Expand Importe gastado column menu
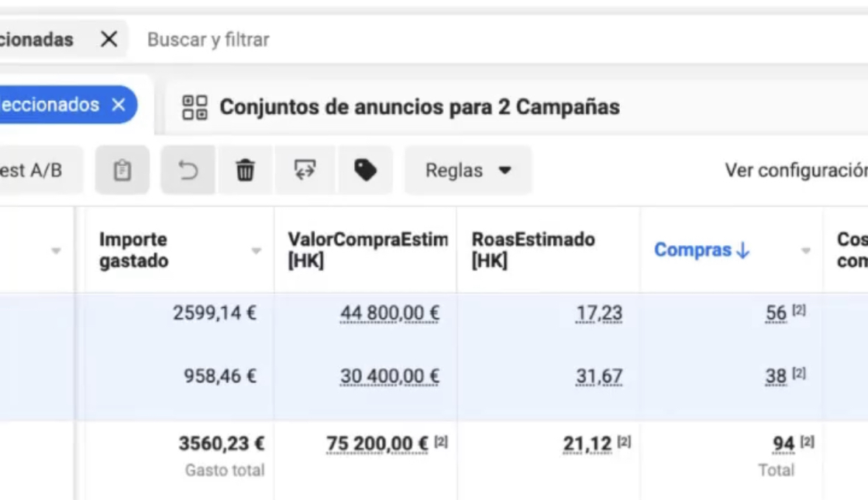 (256, 251)
